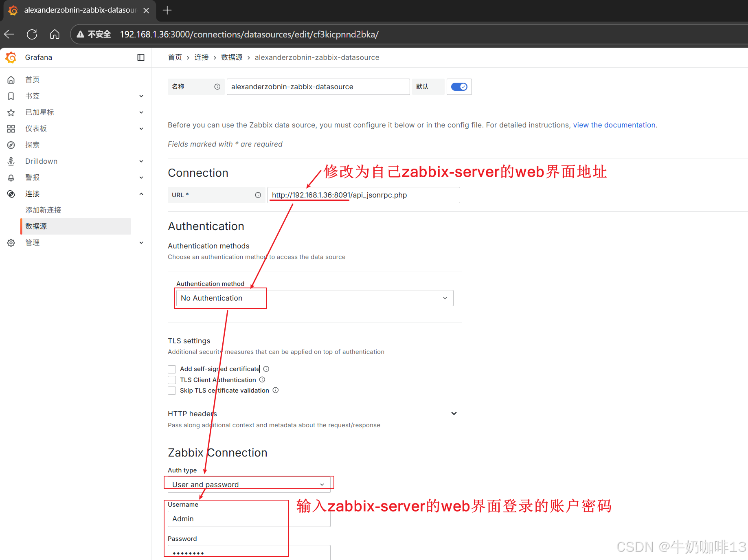This screenshot has width=748, height=560.
Task: Open a new browser tab with plus icon
Action: (x=167, y=10)
